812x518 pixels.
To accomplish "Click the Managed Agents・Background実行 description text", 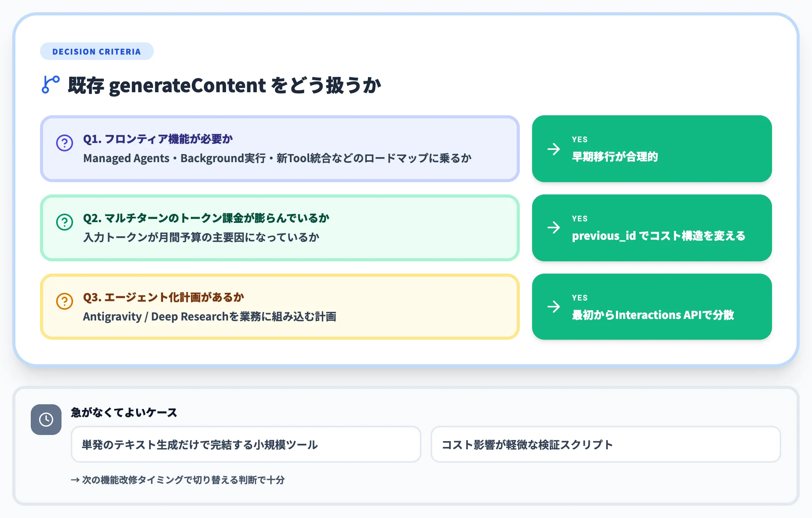I will (x=277, y=158).
